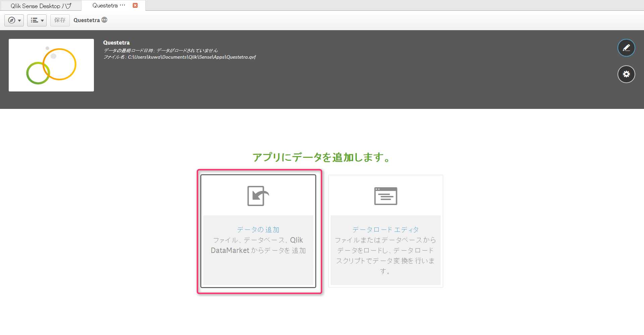Open the list view menu dropdown

[x=37, y=20]
